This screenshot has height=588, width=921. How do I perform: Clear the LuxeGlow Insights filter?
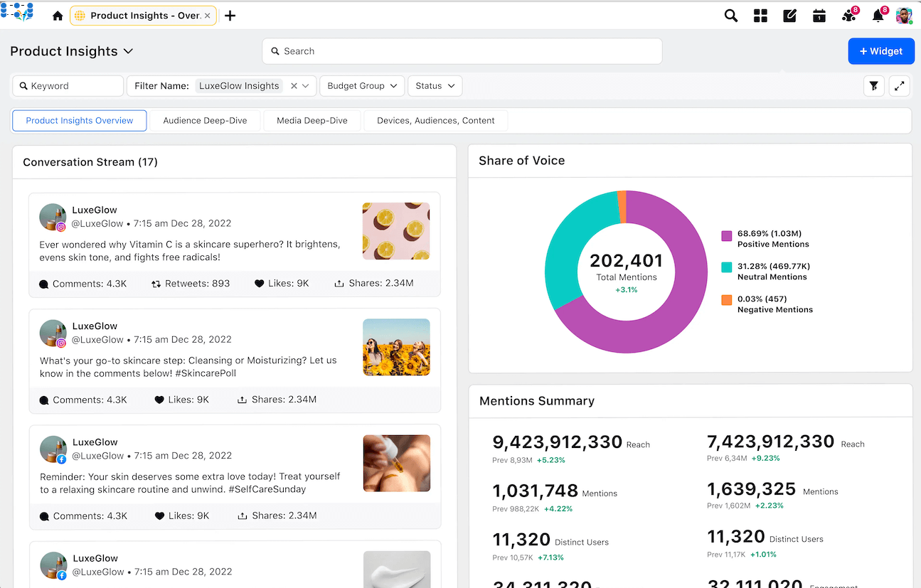click(x=294, y=86)
